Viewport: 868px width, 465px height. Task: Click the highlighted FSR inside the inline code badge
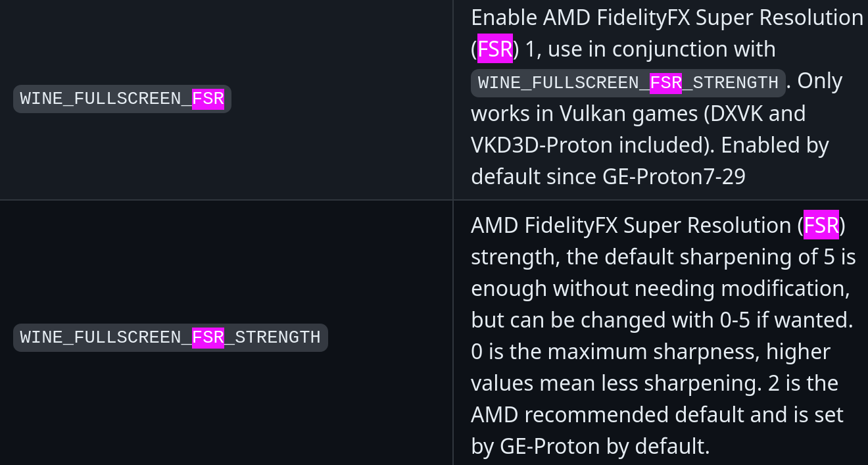pos(665,83)
